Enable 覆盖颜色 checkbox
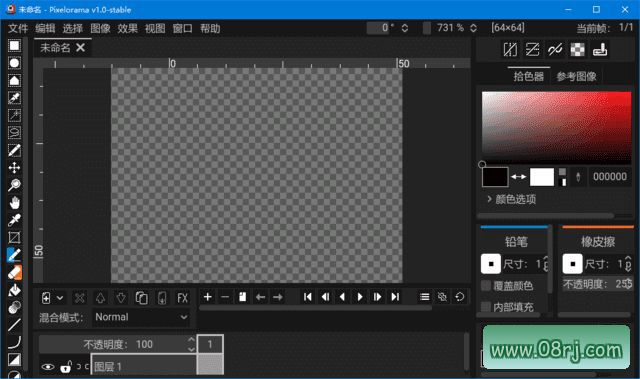The image size is (640, 379). [x=486, y=286]
